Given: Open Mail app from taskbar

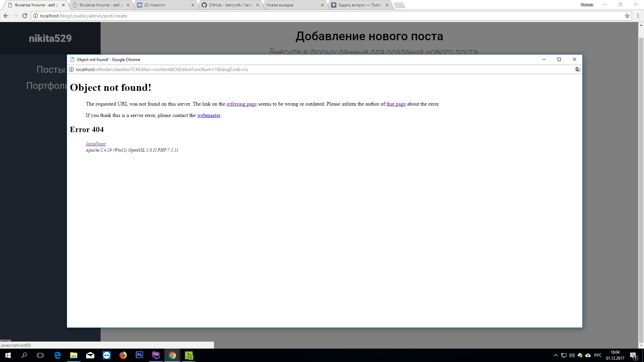Looking at the screenshot, I should pyautogui.click(x=90, y=355).
